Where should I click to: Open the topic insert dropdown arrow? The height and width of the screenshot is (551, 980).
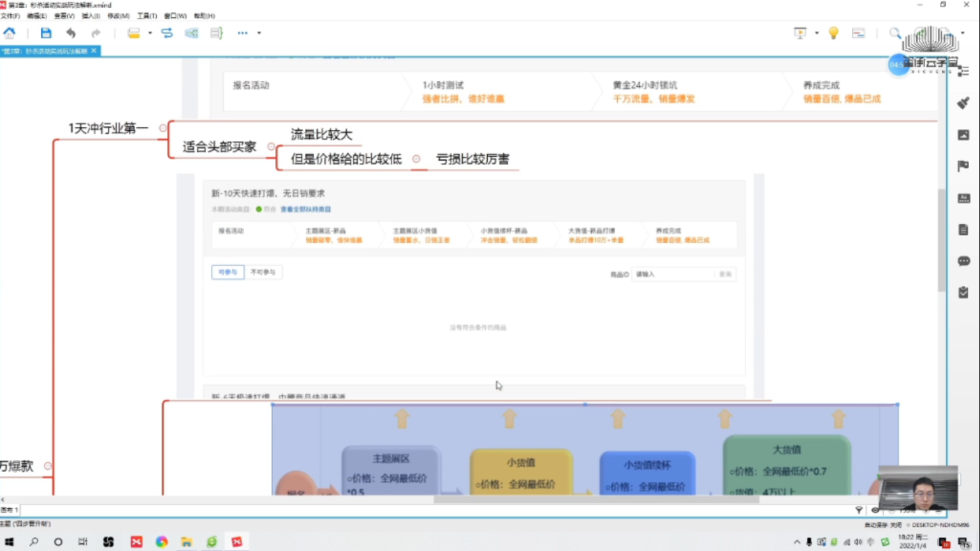pos(150,33)
